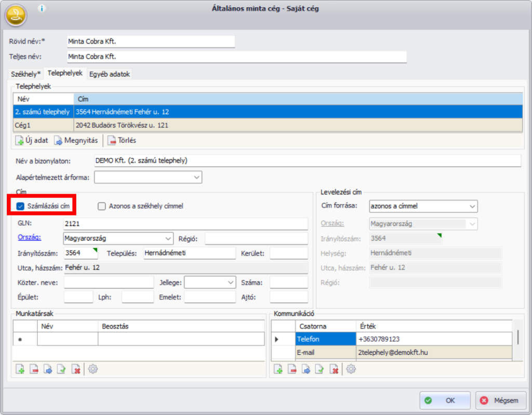
Task: Uncheck the Számlázási cím checkbox
Action: pos(21,206)
